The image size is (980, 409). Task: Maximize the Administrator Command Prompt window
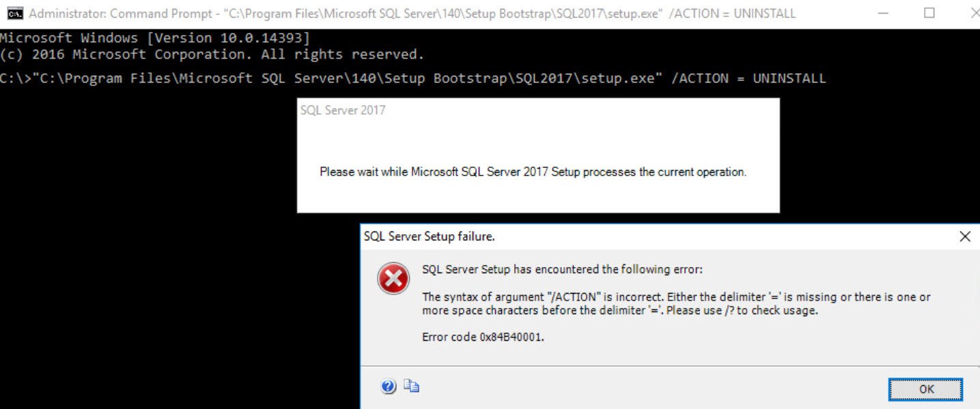[929, 13]
